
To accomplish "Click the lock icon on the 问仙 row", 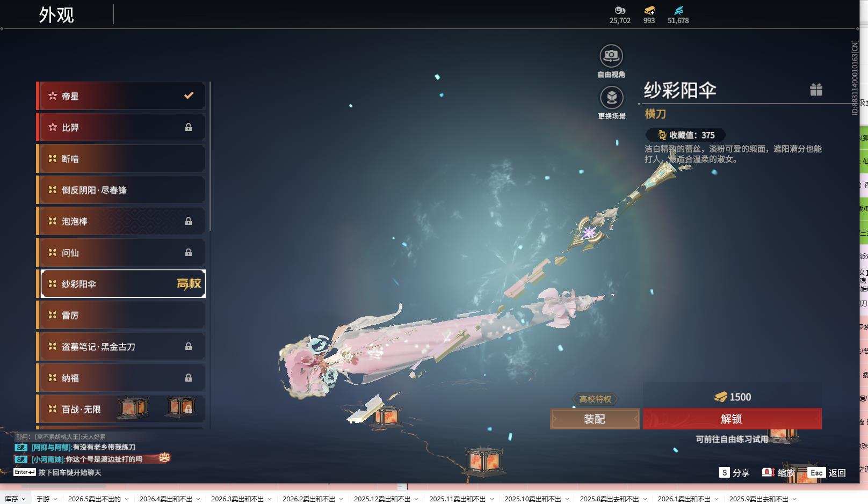I will [189, 252].
